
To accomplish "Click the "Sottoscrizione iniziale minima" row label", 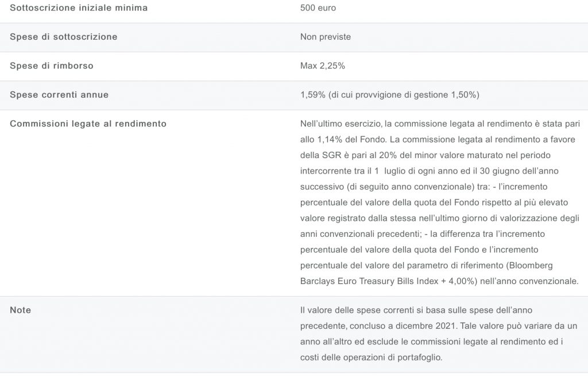I will pos(79,8).
